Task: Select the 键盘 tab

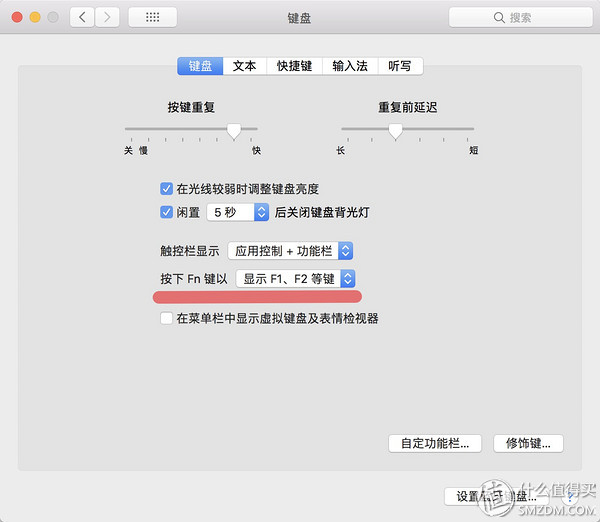Action: tap(200, 66)
